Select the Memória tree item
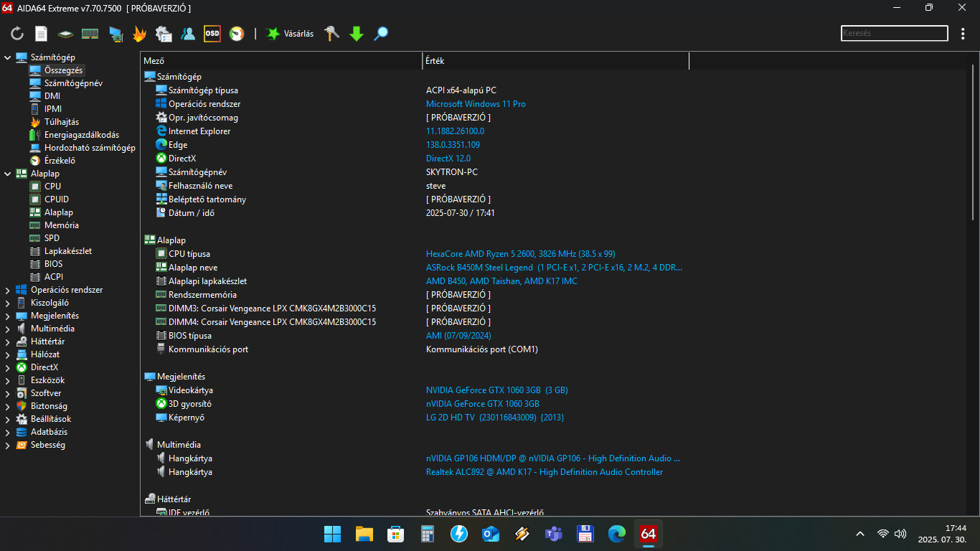The width and height of the screenshot is (980, 551). pyautogui.click(x=62, y=225)
